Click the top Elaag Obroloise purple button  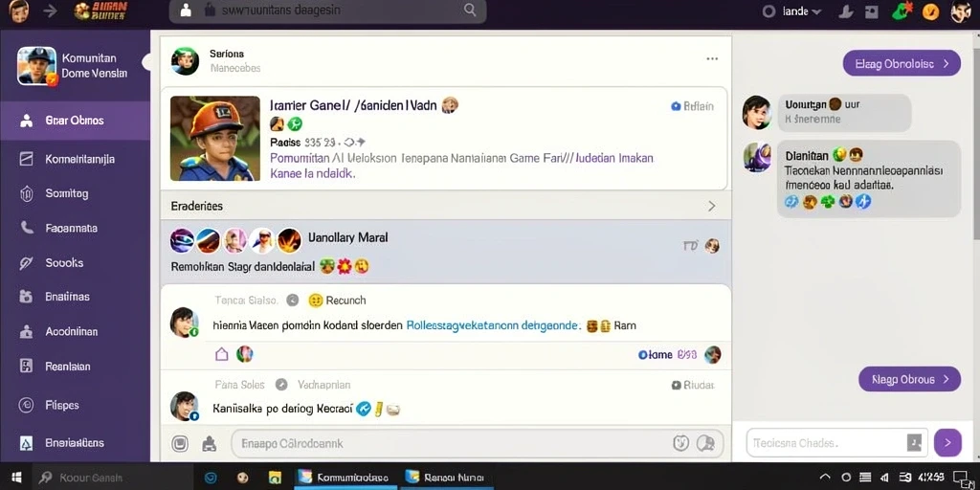click(902, 63)
